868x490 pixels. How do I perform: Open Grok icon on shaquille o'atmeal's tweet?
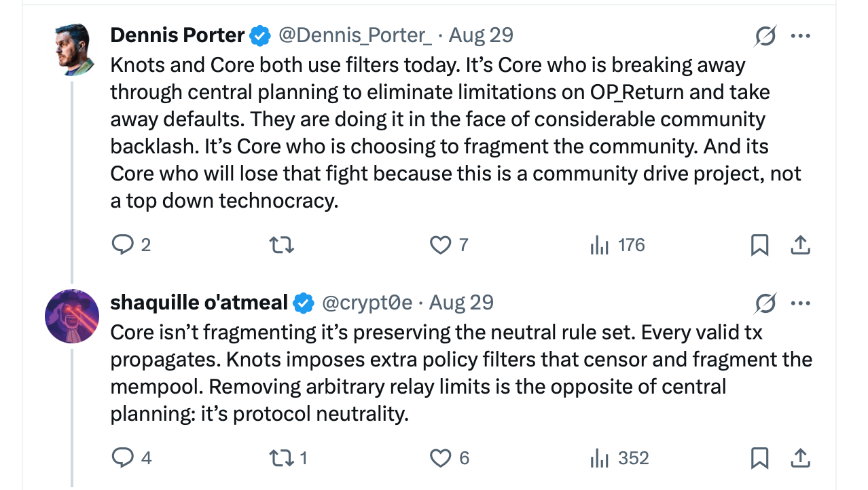765,303
